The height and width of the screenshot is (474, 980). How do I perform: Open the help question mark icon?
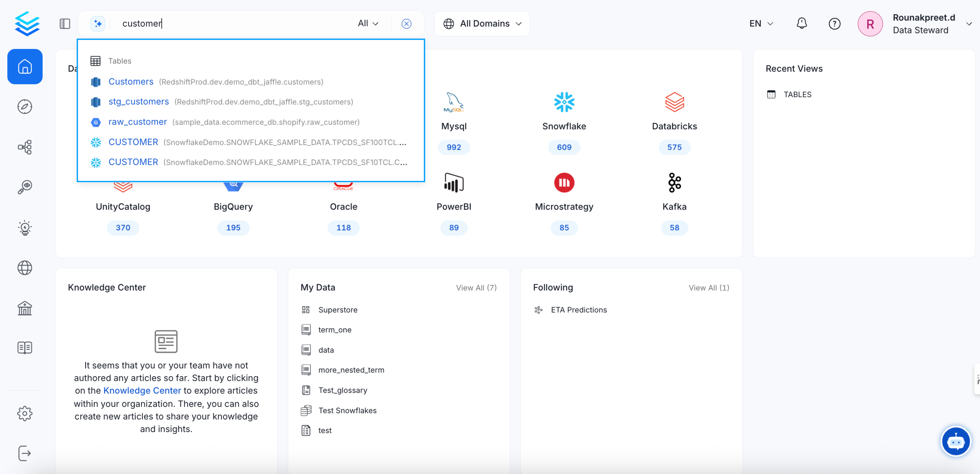click(x=834, y=24)
